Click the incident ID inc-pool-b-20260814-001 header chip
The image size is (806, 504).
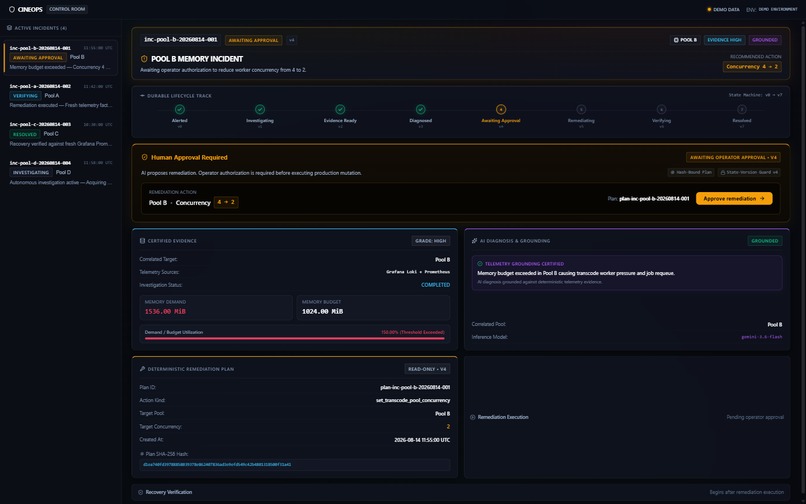pos(180,40)
